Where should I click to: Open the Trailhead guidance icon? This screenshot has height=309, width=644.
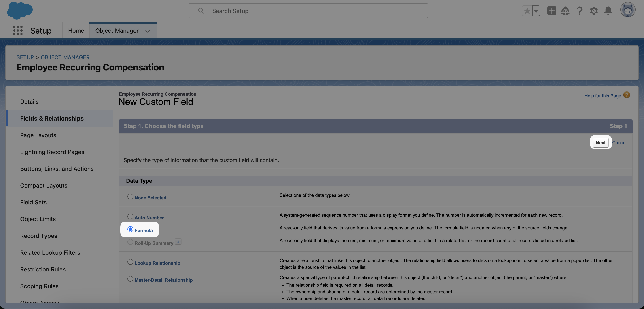pyautogui.click(x=565, y=11)
